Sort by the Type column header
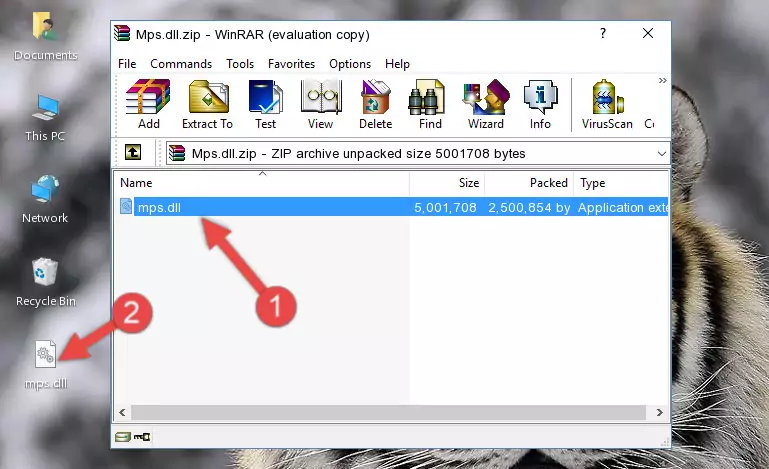The image size is (769, 469). (621, 183)
